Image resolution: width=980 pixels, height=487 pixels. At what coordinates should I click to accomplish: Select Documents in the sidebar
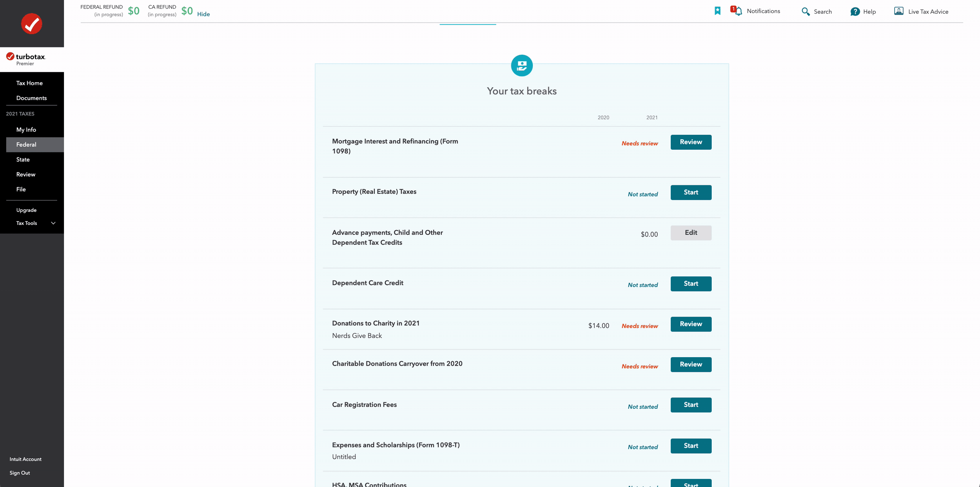[31, 98]
